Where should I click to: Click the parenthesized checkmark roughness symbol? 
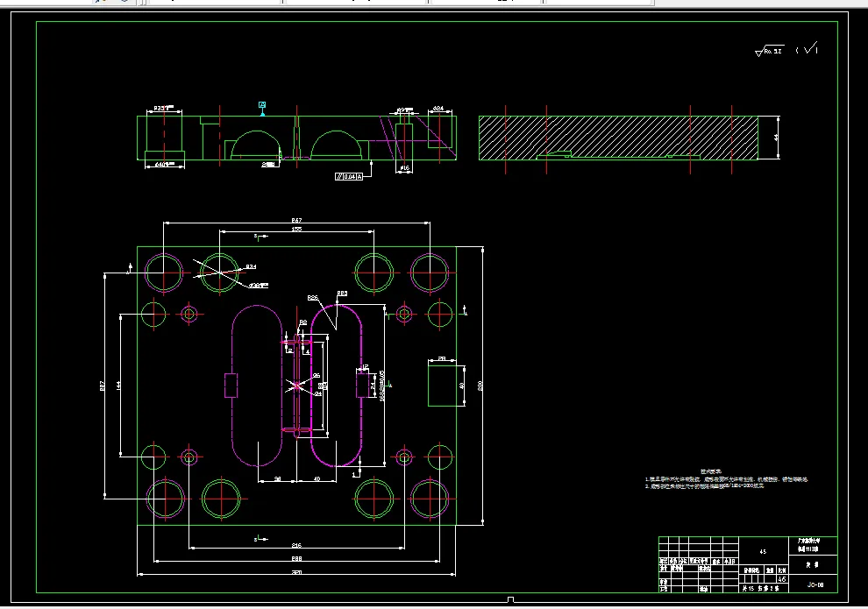(808, 49)
